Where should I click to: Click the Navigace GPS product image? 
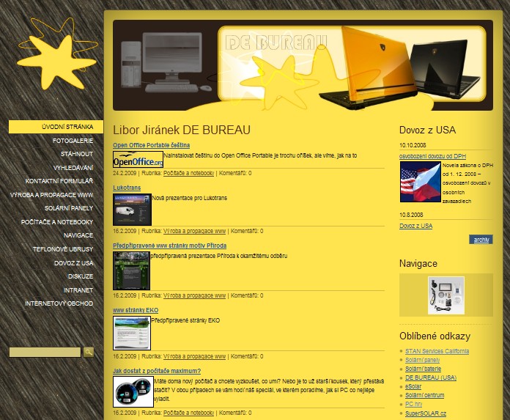click(x=446, y=295)
